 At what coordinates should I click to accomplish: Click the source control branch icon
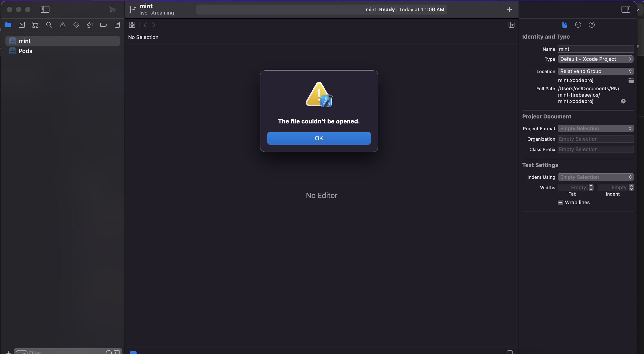coord(132,10)
